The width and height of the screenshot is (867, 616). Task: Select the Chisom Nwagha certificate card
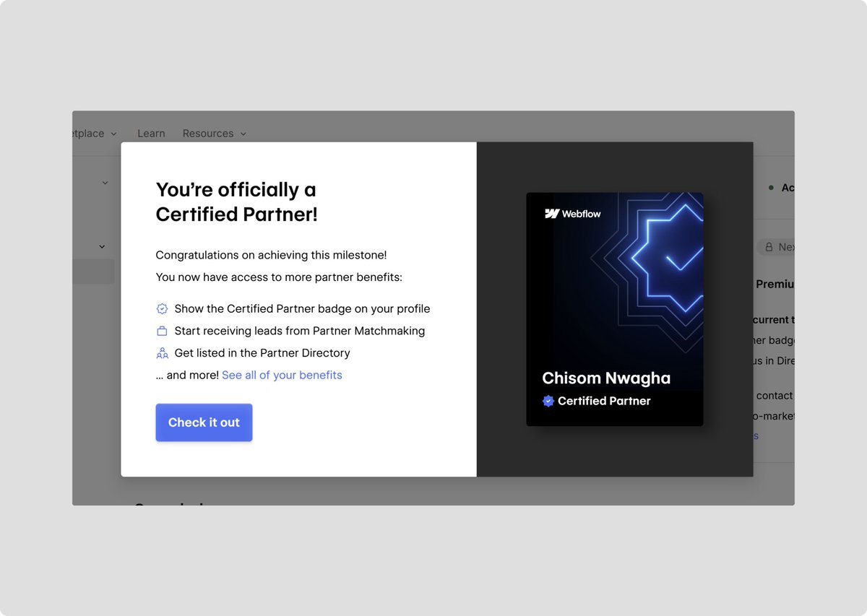pos(614,309)
